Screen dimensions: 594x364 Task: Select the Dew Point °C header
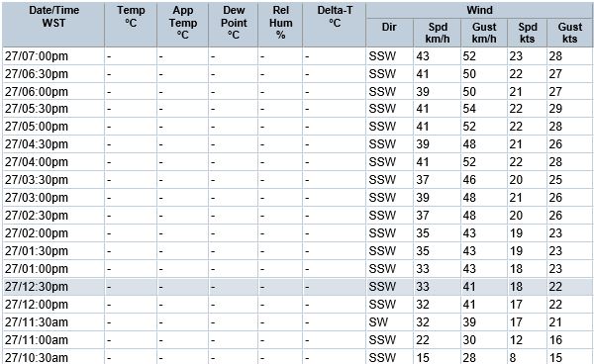click(234, 24)
